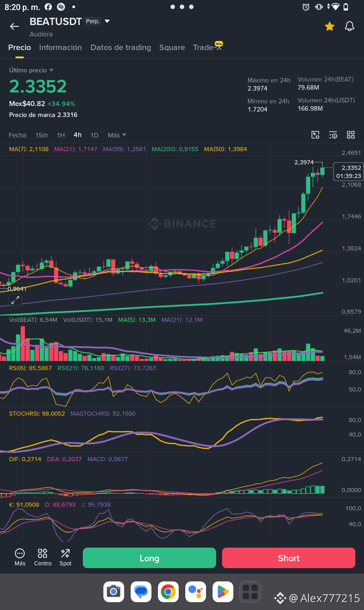The image size is (364, 610).
Task: Select the Fecha chart option
Action: (18, 135)
